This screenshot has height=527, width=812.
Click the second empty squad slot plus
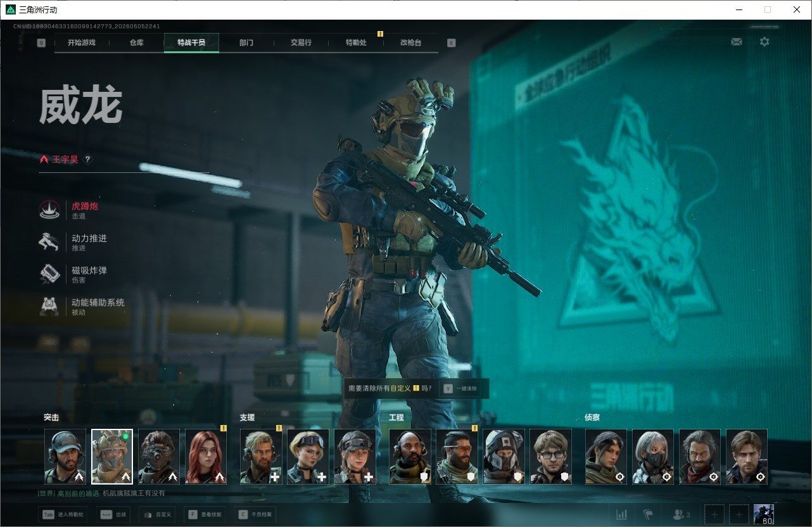739,515
